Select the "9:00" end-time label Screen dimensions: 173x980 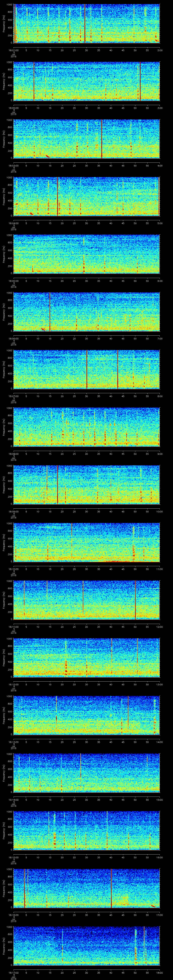[x=160, y=454]
